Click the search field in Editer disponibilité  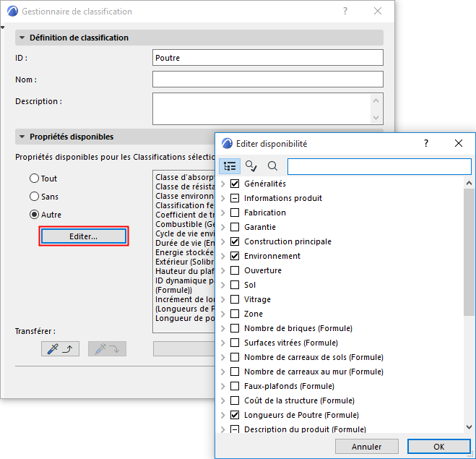[x=379, y=166]
